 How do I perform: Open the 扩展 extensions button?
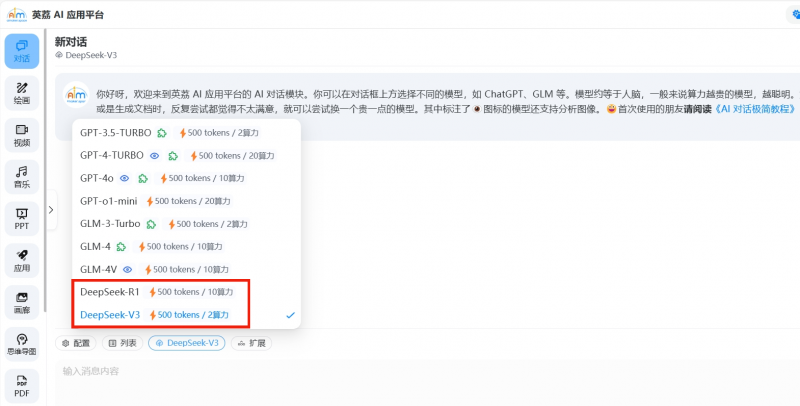[252, 343]
